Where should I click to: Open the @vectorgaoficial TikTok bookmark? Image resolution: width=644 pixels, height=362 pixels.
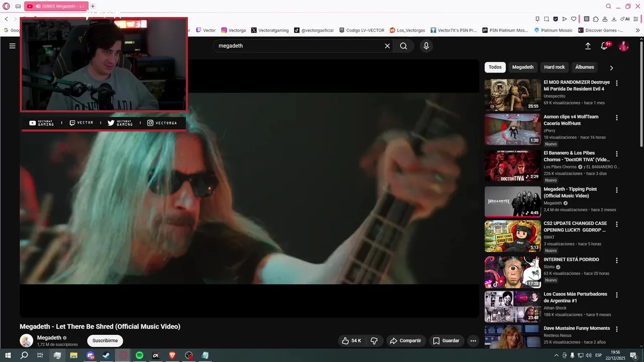point(314,30)
